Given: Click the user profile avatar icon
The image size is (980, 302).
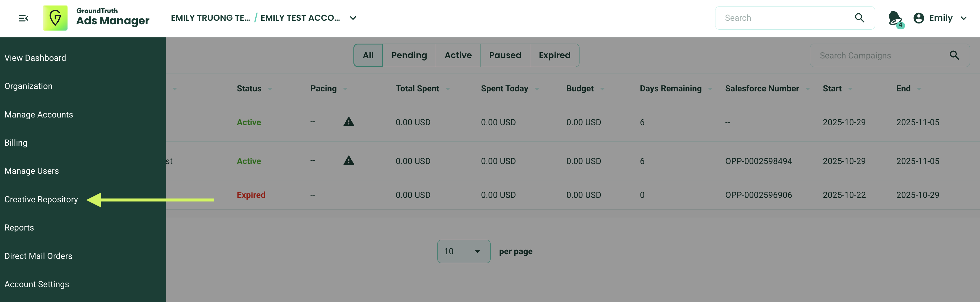Looking at the screenshot, I should coord(919,18).
